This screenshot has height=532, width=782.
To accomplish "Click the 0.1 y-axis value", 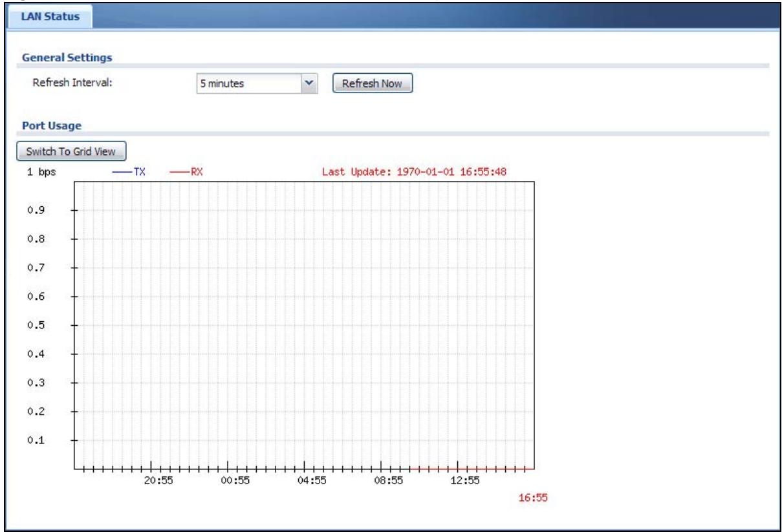I will (x=35, y=441).
